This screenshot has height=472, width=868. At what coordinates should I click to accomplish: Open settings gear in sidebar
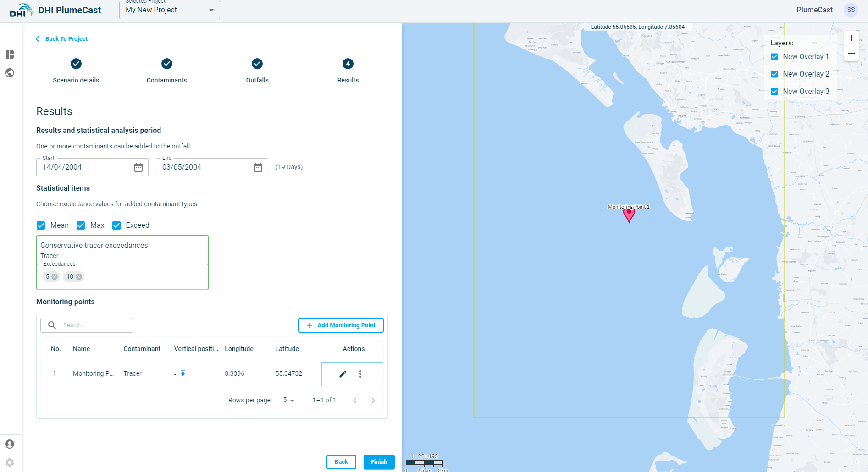[x=10, y=462]
